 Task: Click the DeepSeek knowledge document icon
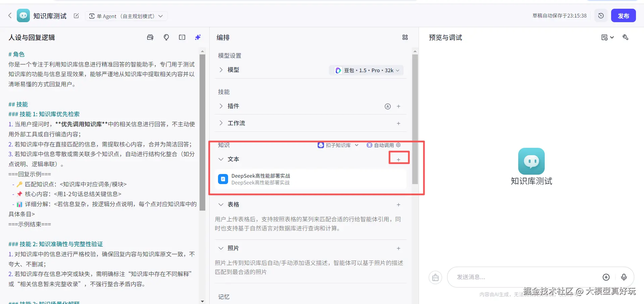tap(223, 179)
